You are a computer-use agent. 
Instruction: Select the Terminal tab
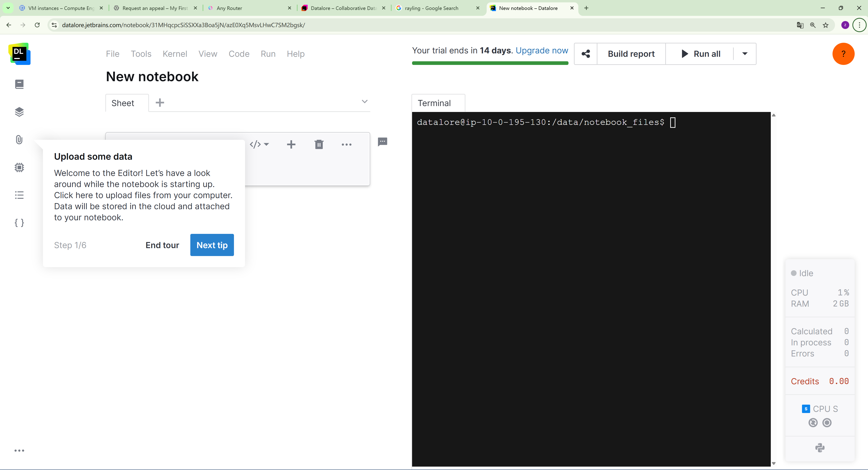tap(438, 103)
